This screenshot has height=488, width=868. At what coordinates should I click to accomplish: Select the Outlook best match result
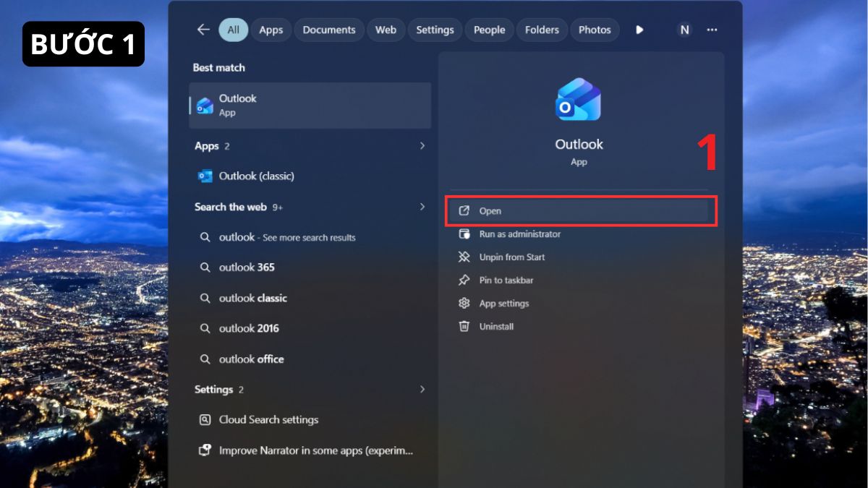coord(310,106)
